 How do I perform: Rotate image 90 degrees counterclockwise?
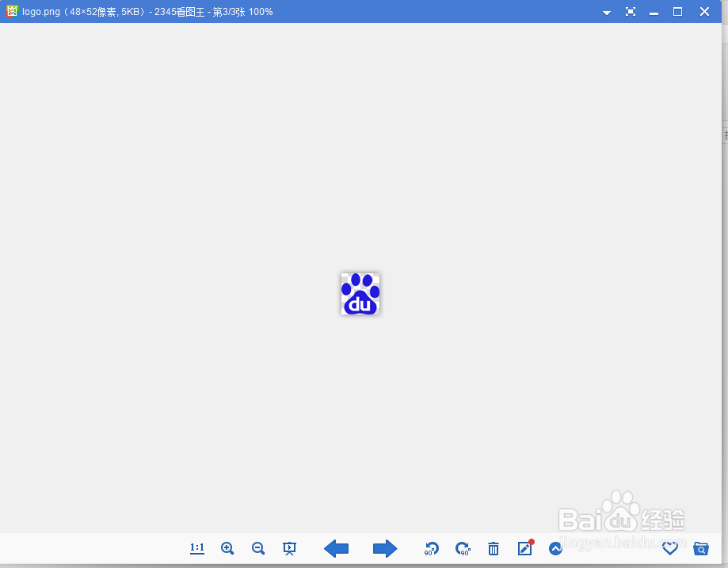[431, 548]
